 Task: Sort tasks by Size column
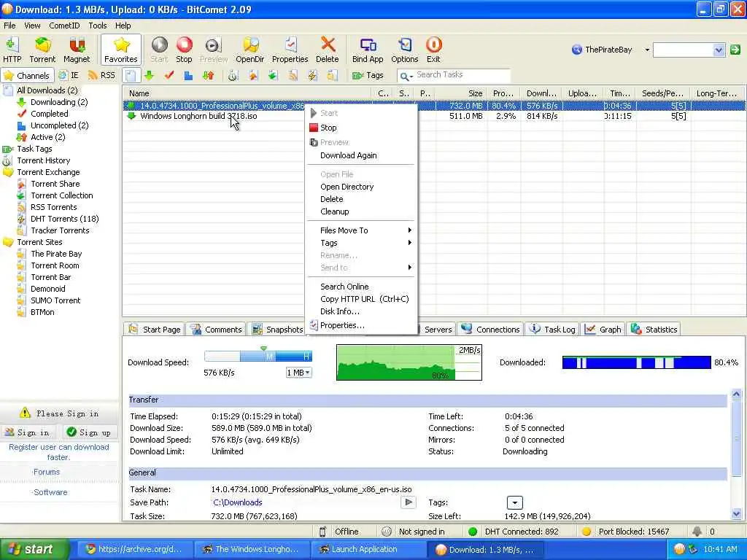click(x=461, y=93)
